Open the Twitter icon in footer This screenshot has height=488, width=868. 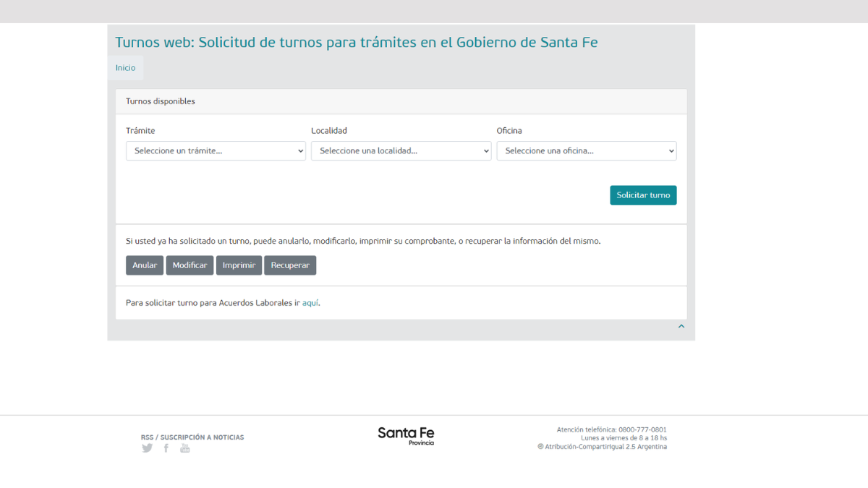[148, 448]
